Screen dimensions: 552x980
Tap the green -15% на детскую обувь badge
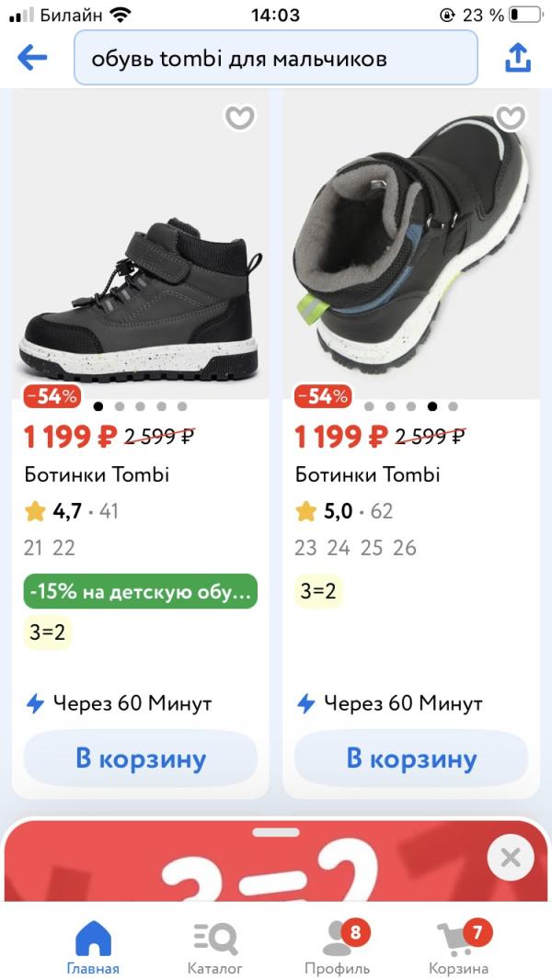pos(141,592)
